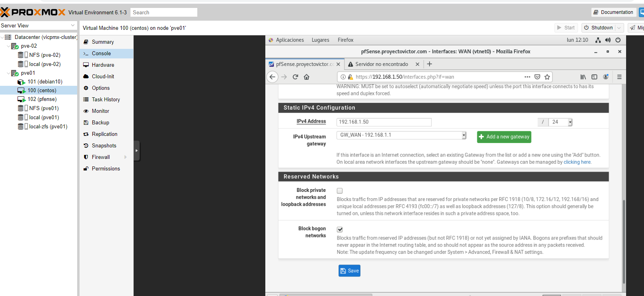Focus the Proxmox Search field
Screen dimensions: 644x296
pyautogui.click(x=164, y=12)
